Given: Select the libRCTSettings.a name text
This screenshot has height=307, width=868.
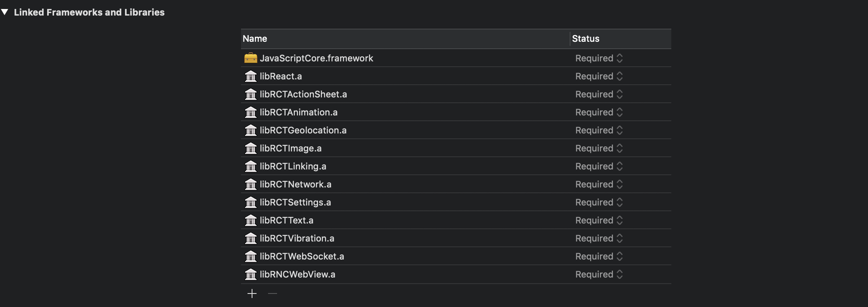Looking at the screenshot, I should point(295,202).
